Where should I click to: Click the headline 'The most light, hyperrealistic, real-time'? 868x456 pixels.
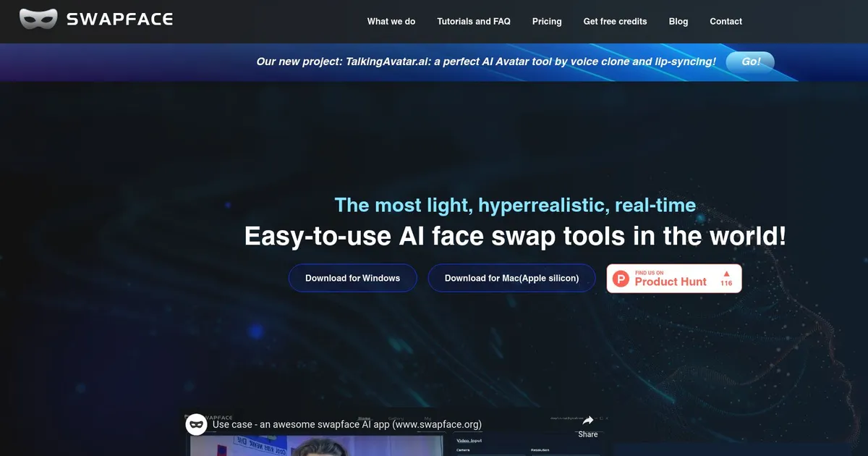pos(515,206)
